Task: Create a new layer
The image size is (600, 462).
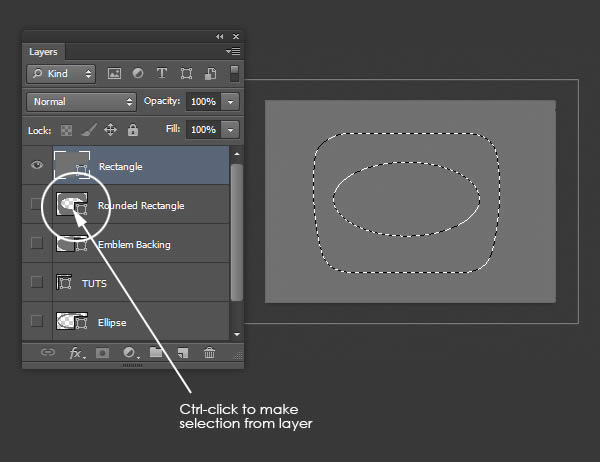Action: coord(183,353)
